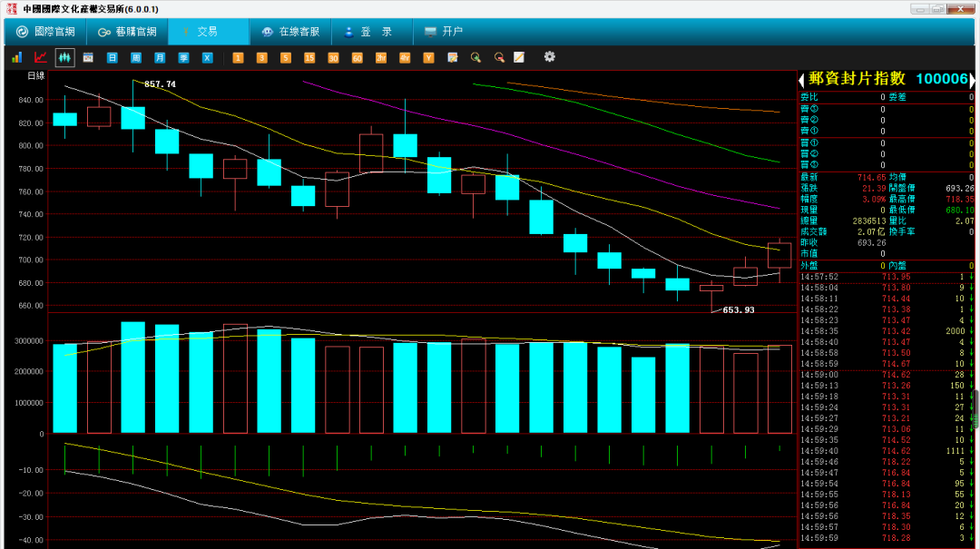Screen dimensions: 980x549
Task: Click the 總量 value 2836513
Action: click(869, 221)
